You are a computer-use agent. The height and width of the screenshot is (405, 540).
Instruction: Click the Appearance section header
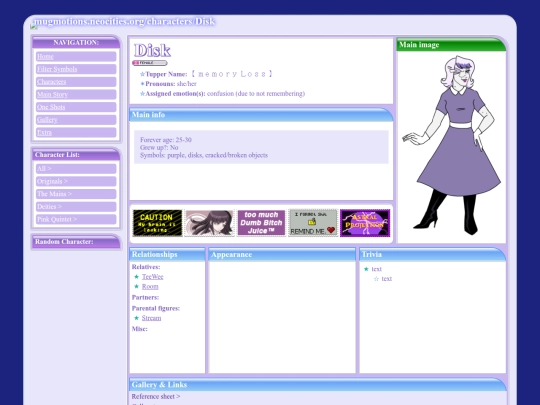(282, 255)
